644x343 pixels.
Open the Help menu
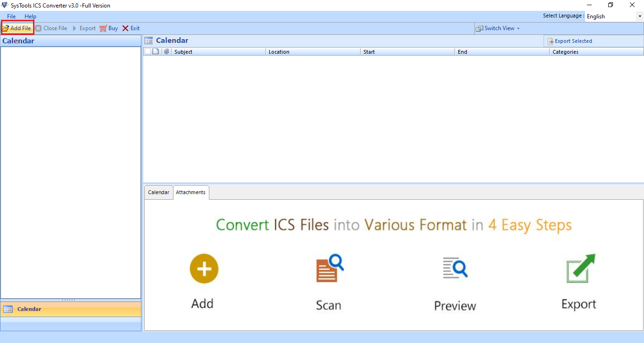click(30, 16)
